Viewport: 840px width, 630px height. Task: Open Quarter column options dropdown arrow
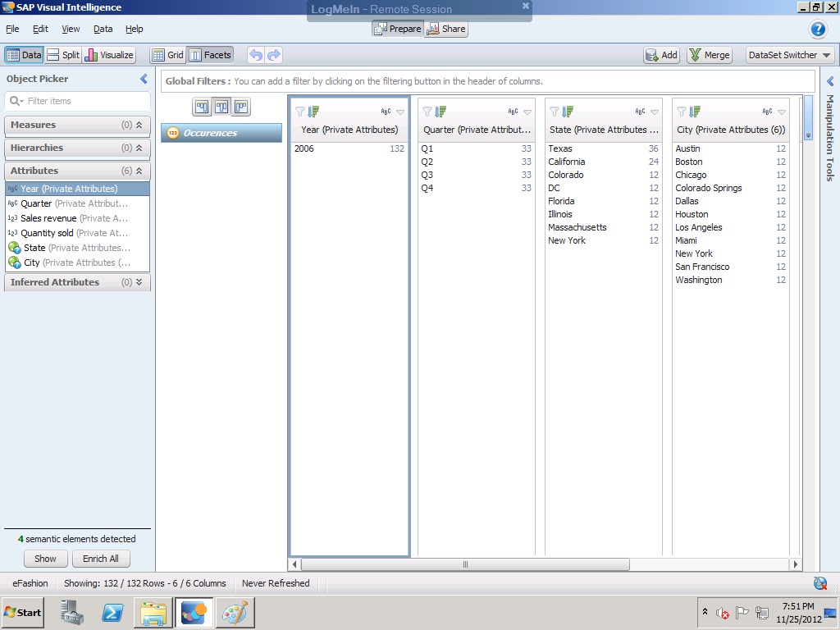[527, 112]
